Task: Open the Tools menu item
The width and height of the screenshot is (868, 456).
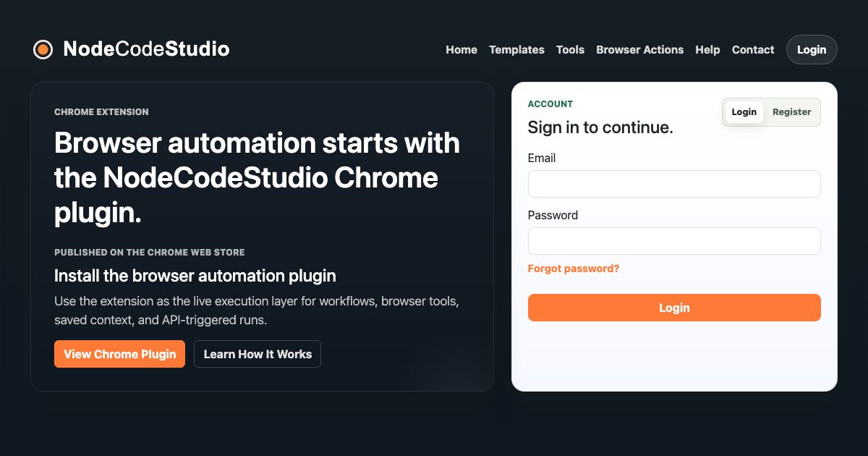Action: [570, 50]
